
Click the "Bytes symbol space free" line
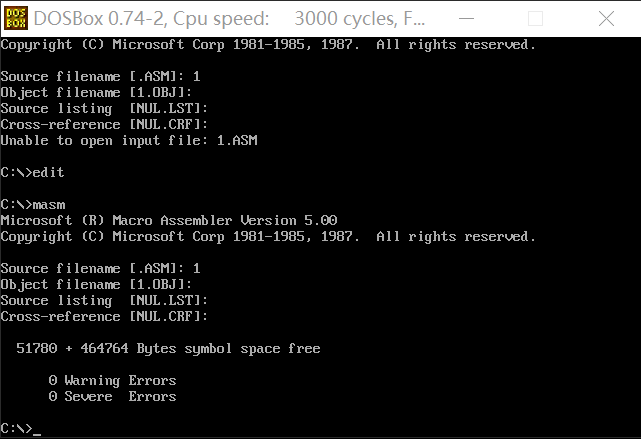tap(168, 348)
